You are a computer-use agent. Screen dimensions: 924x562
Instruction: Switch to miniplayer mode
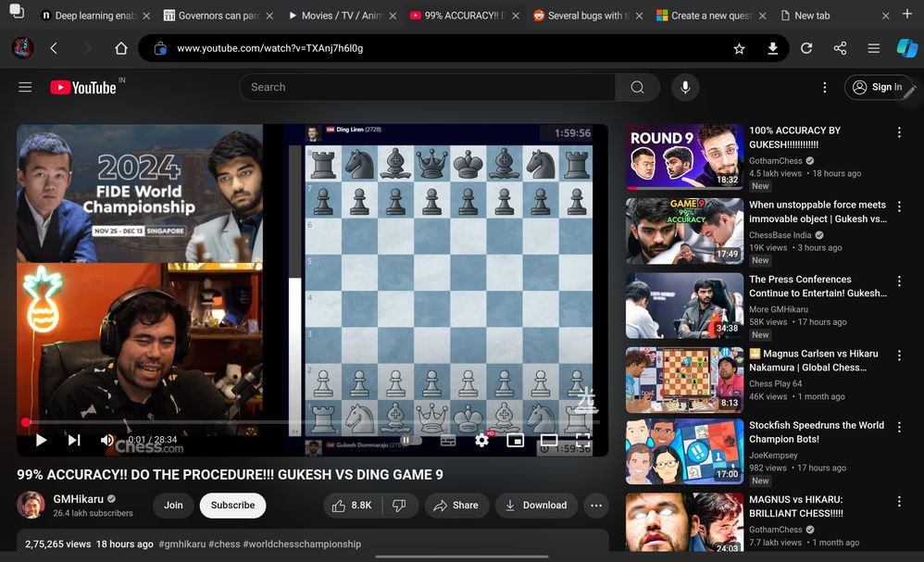(x=515, y=440)
